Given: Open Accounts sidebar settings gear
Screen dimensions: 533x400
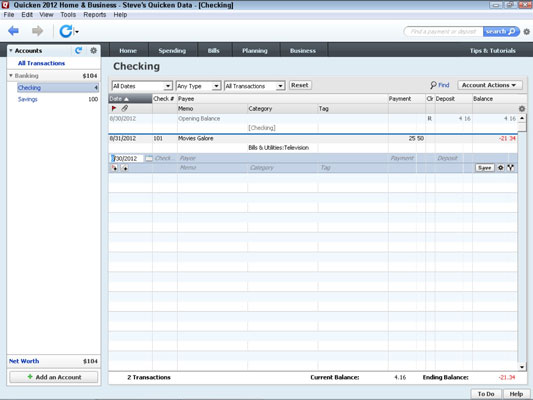Looking at the screenshot, I should (93, 51).
